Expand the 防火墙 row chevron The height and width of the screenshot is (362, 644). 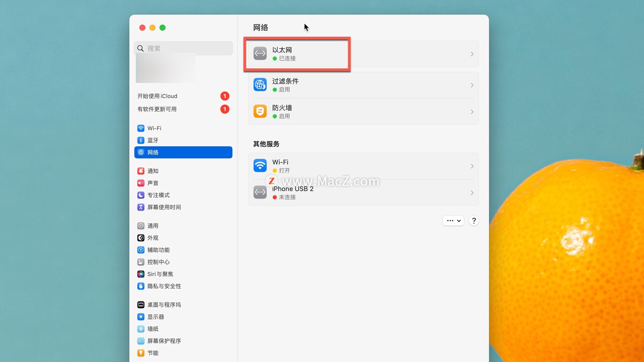[472, 112]
